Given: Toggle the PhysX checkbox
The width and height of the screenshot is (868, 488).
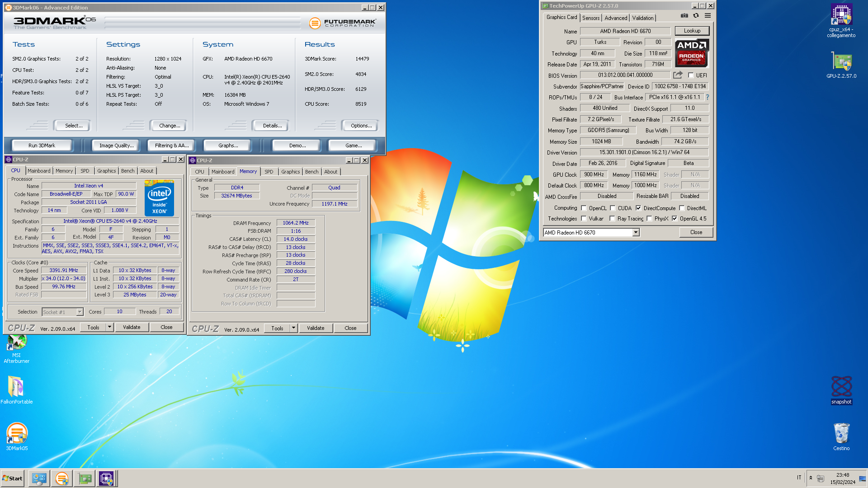Looking at the screenshot, I should 649,219.
